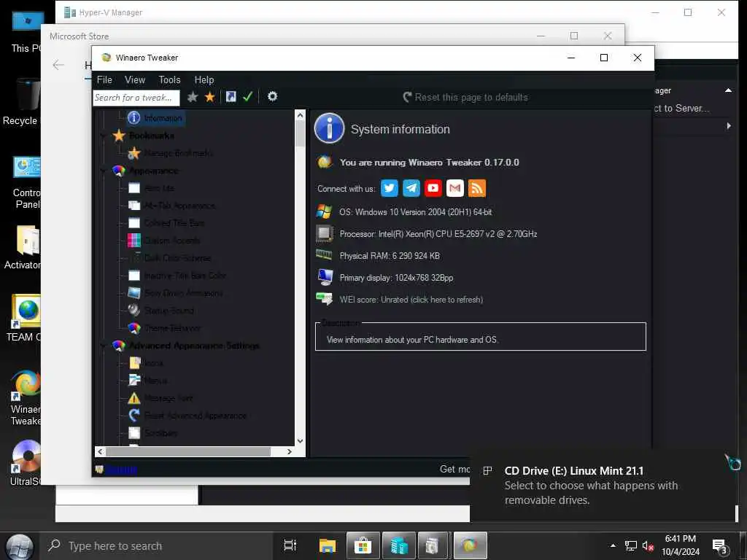Click the Primary display monitor icon
Image resolution: width=747 pixels, height=560 pixels.
tap(325, 276)
